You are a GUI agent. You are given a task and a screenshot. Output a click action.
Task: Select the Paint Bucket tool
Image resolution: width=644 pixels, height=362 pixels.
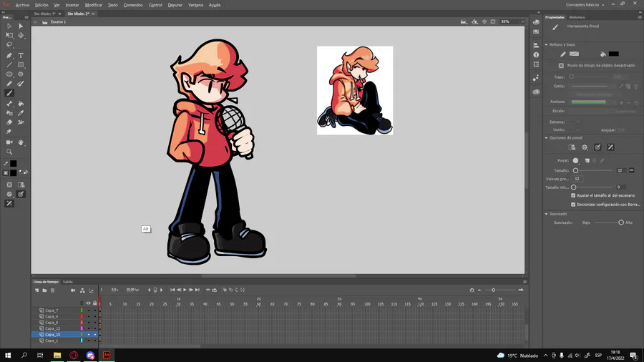tap(21, 104)
